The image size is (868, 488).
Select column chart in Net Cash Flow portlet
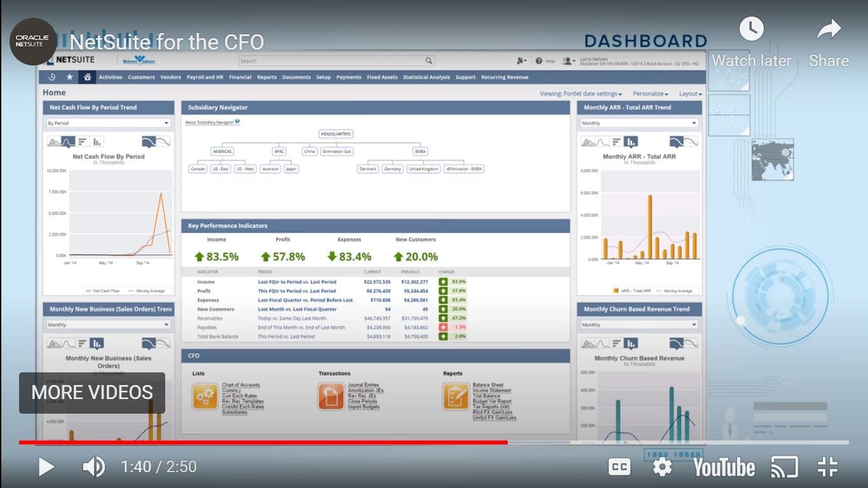point(97,142)
